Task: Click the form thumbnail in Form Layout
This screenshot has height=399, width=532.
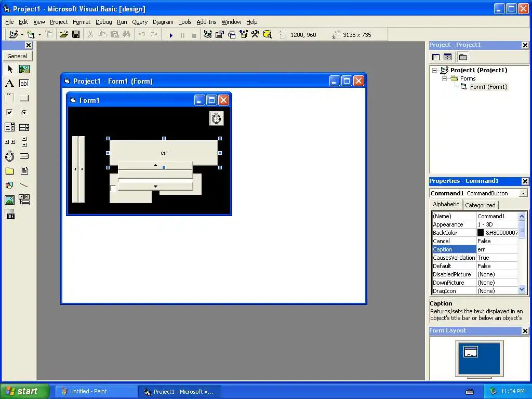Action: click(471, 352)
